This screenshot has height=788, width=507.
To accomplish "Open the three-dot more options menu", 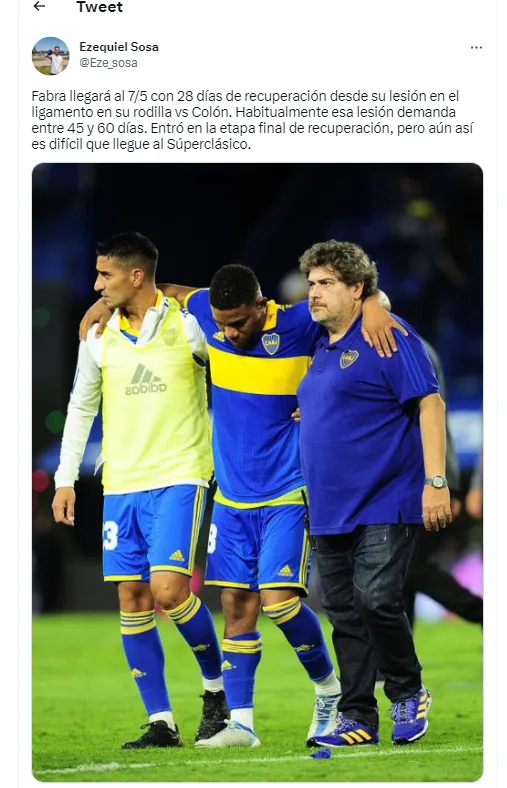I will tap(476, 47).
